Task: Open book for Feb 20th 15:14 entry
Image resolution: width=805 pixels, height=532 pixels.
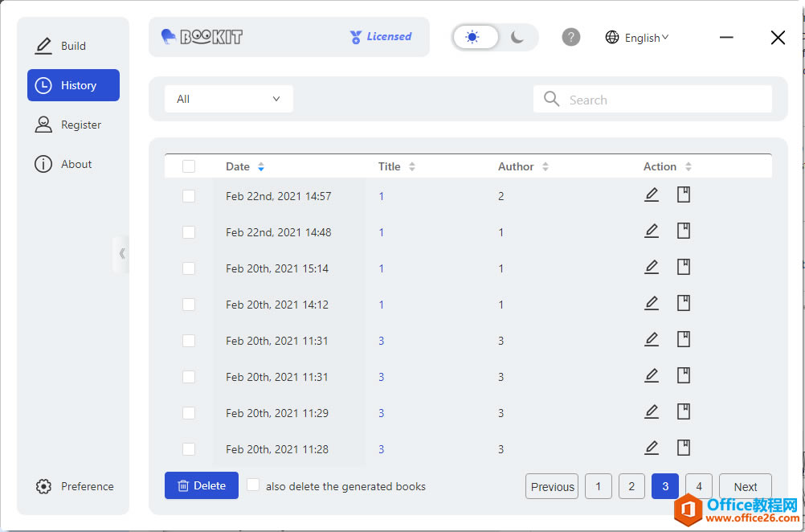Action: pos(684,268)
